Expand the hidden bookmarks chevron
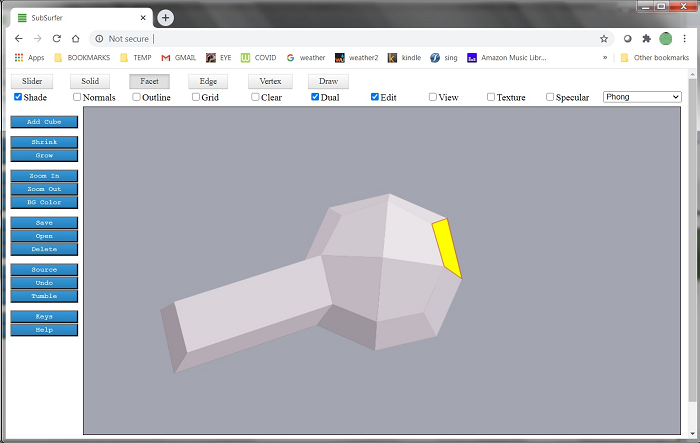 [605, 58]
